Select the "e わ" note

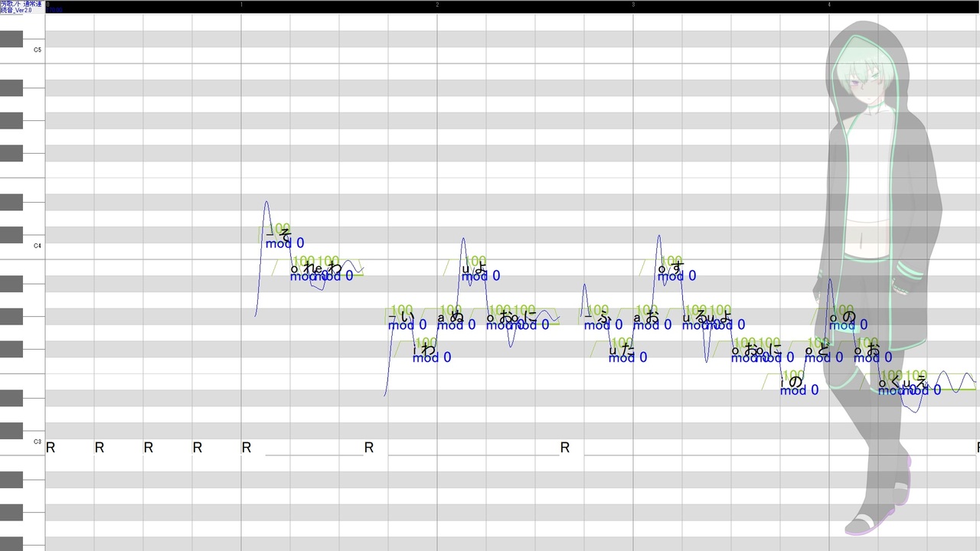327,268
